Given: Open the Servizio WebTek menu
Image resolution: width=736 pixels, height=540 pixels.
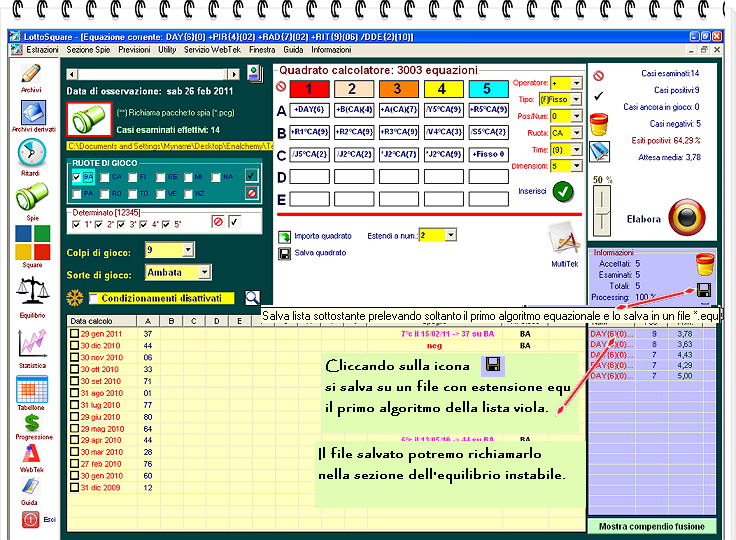Looking at the screenshot, I should pos(212,50).
